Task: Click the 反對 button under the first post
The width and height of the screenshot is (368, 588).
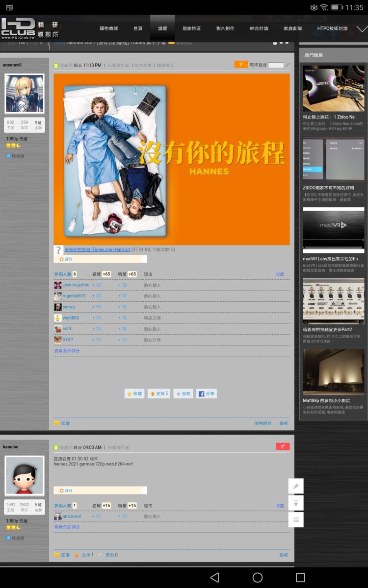Action: pyautogui.click(x=183, y=393)
